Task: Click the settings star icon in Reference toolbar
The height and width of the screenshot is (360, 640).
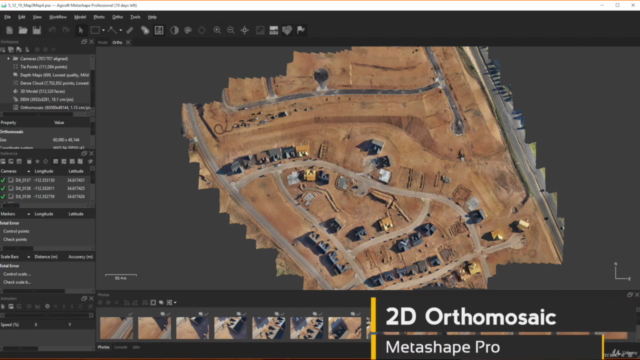Action: tap(37, 162)
